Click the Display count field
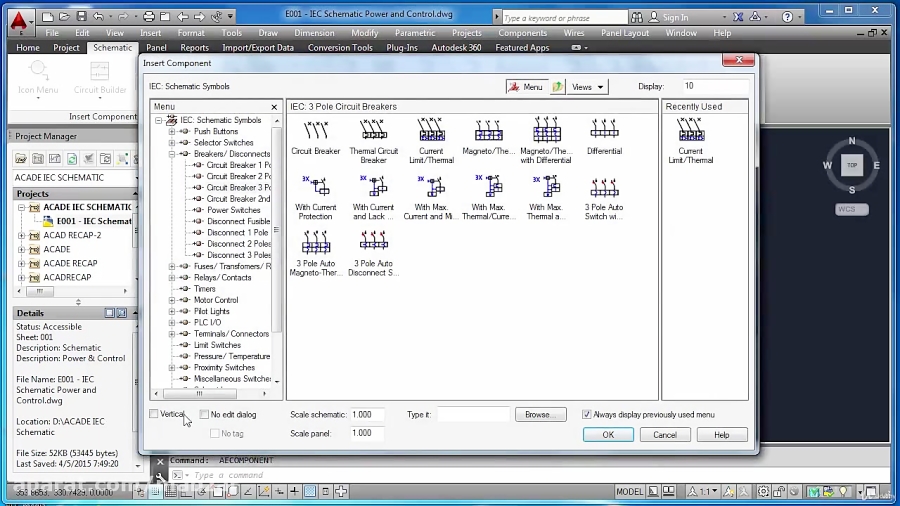900x506 pixels. (x=716, y=86)
